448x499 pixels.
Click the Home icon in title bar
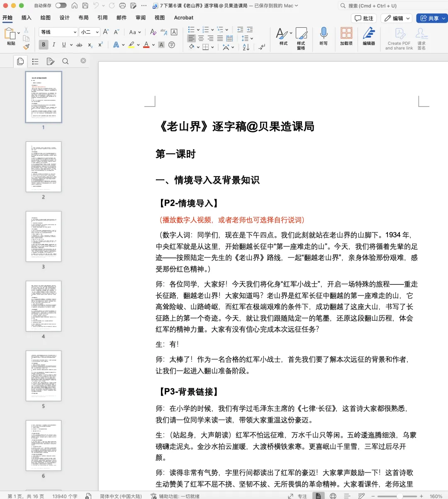75,5
